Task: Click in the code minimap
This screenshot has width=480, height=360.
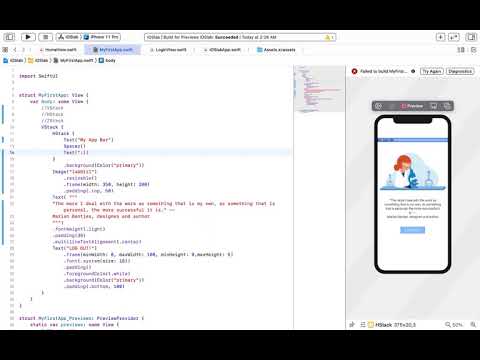Action: pos(319,89)
